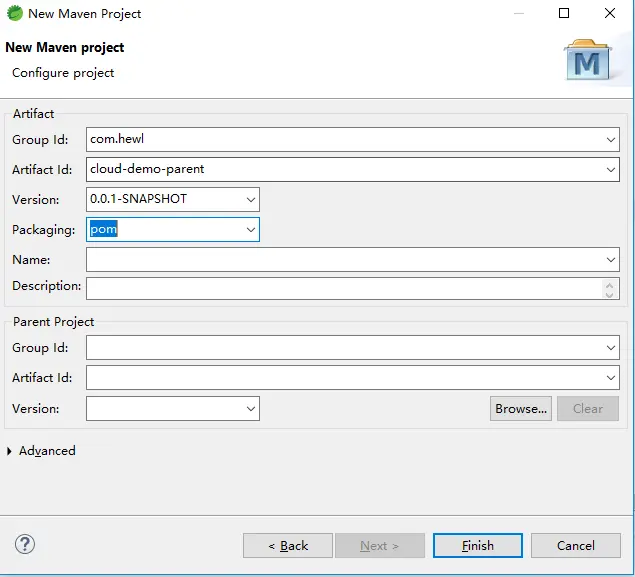Click the Maven M folder banner icon
635x577 pixels.
[588, 60]
